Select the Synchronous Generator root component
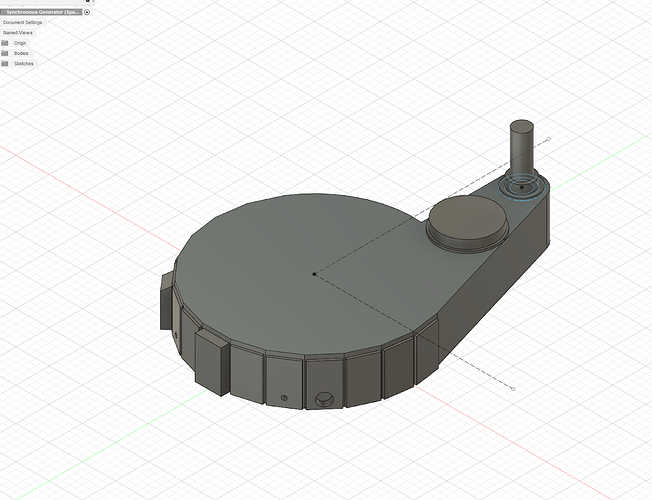Viewport: 652px width, 500px height. click(x=42, y=12)
